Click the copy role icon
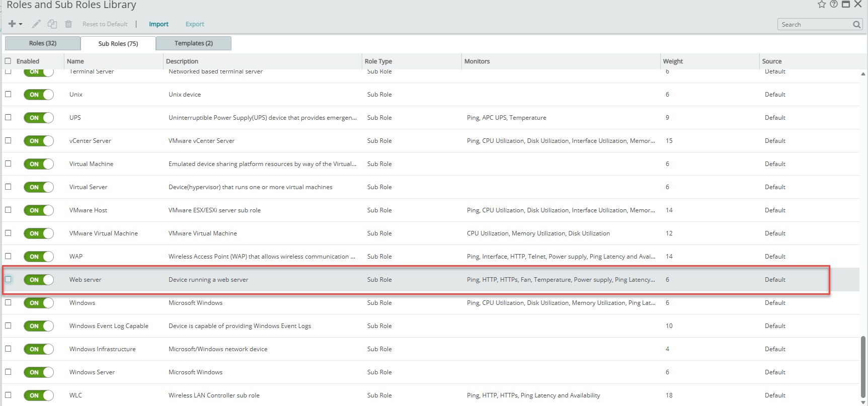868x406 pixels. [x=52, y=24]
